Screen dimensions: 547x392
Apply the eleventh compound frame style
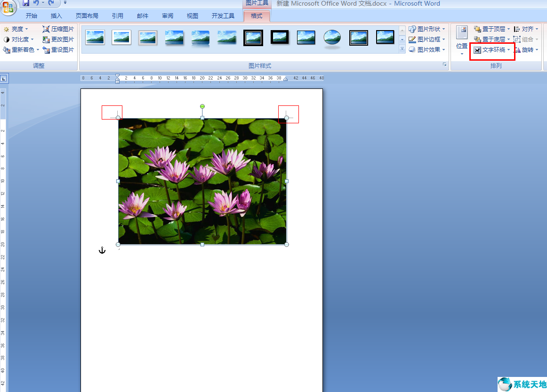click(x=359, y=38)
